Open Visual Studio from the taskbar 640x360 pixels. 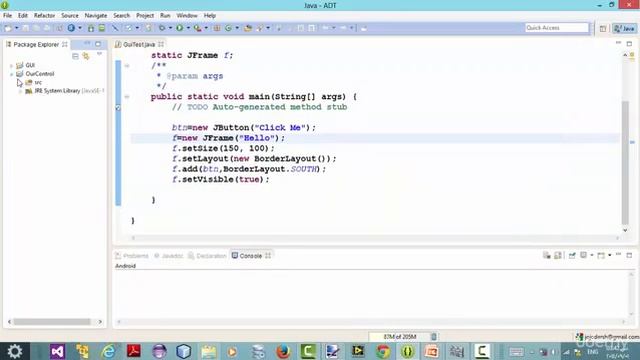(x=57, y=351)
